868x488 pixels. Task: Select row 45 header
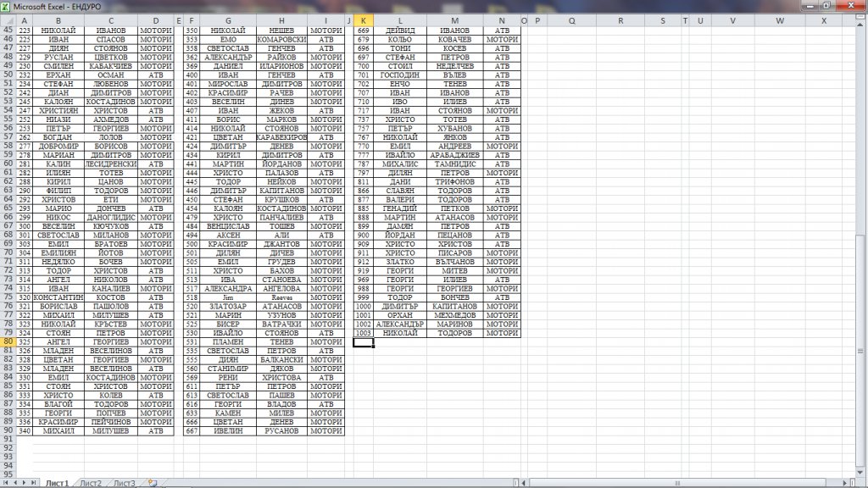point(8,30)
